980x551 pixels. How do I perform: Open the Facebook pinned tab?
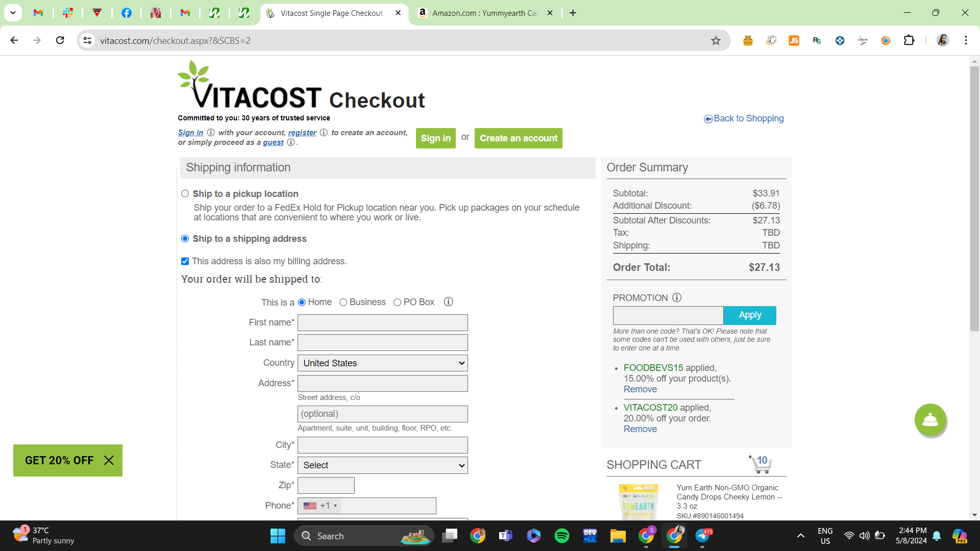[x=126, y=13]
